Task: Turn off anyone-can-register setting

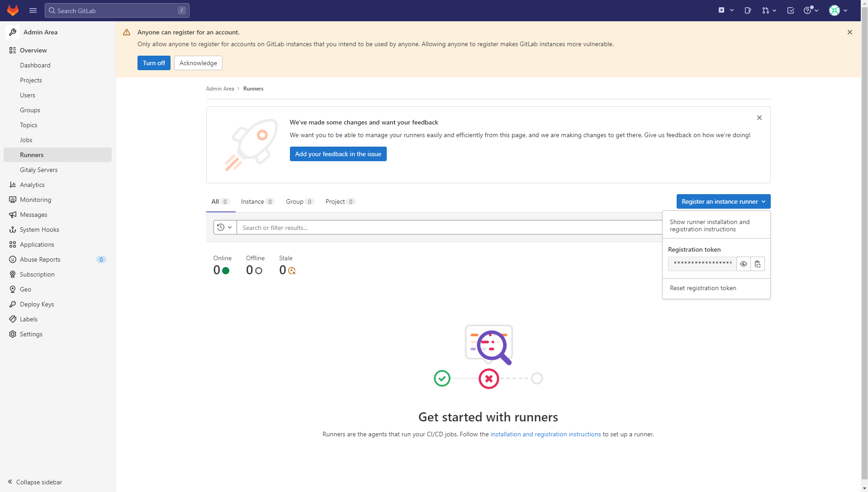Action: 153,63
